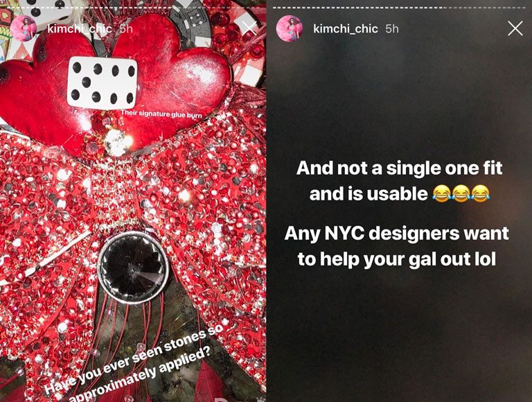Open profile avatar on left story
This screenshot has width=532, height=402.
click(24, 28)
